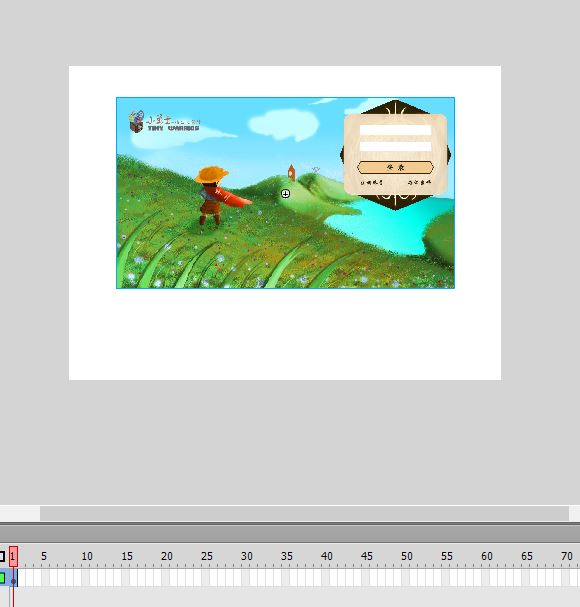Viewport: 580px width, 607px height.
Task: Click frame number 10 on the timeline ruler
Action: pos(87,556)
